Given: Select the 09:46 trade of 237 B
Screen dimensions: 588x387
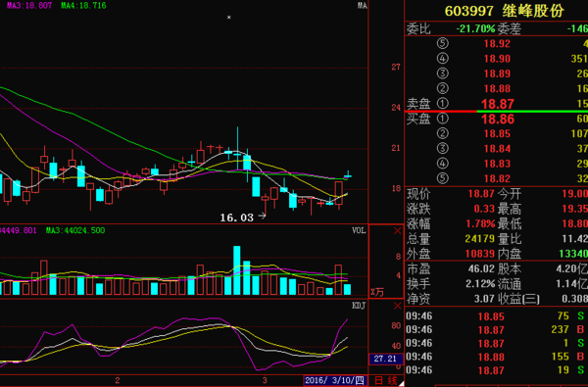Looking at the screenshot, I should (497, 329).
